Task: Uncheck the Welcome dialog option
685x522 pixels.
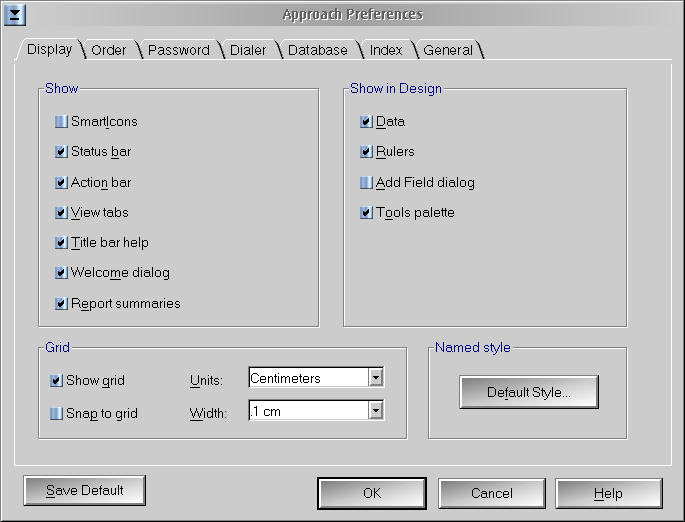Action: 61,273
